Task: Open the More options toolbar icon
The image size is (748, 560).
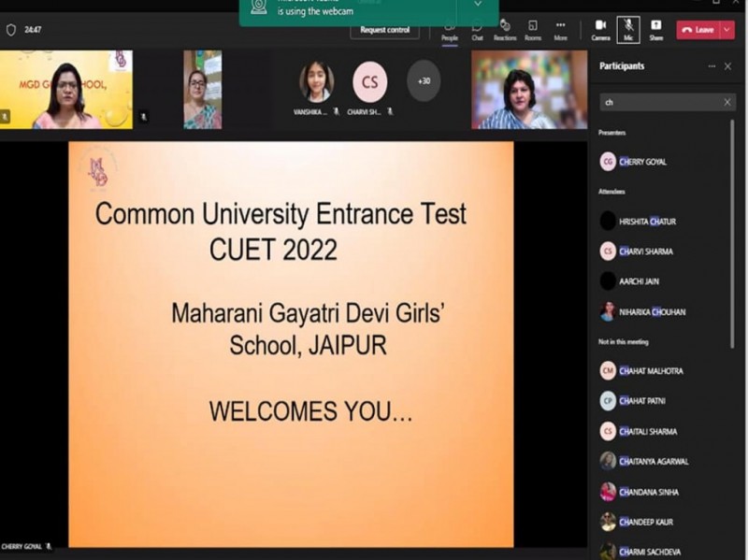Action: tap(560, 30)
